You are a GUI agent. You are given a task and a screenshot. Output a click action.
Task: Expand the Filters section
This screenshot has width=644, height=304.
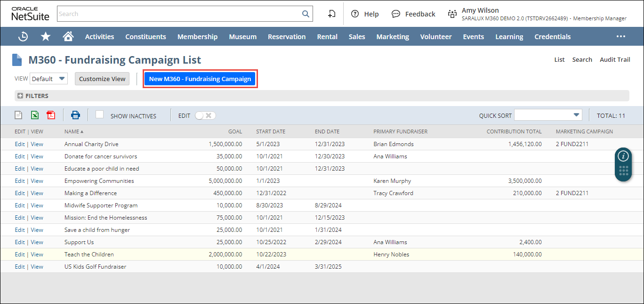click(20, 96)
